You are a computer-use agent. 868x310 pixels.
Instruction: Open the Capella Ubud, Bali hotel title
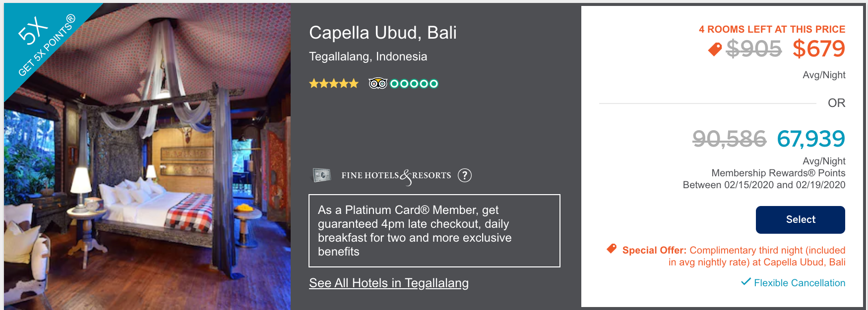click(382, 33)
